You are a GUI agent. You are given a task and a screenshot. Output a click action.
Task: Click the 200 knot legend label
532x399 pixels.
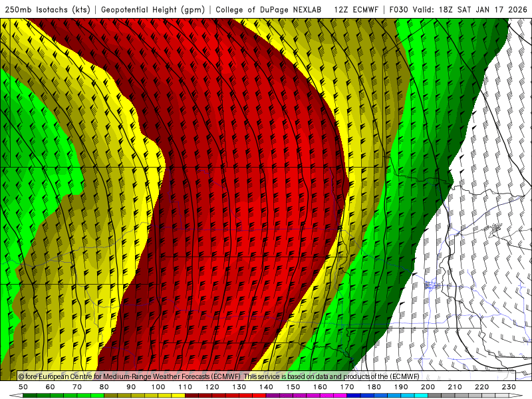(x=428, y=387)
